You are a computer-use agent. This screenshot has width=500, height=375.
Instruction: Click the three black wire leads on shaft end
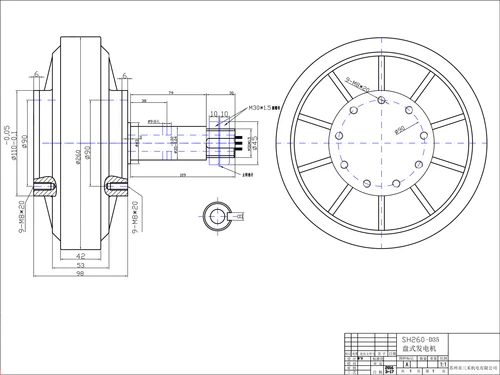[239, 142]
